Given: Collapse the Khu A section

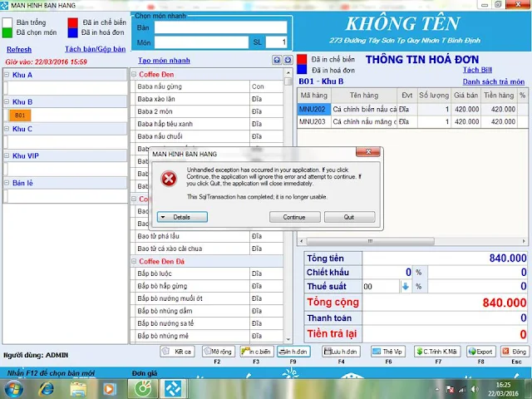Looking at the screenshot, I should pyautogui.click(x=7, y=75).
